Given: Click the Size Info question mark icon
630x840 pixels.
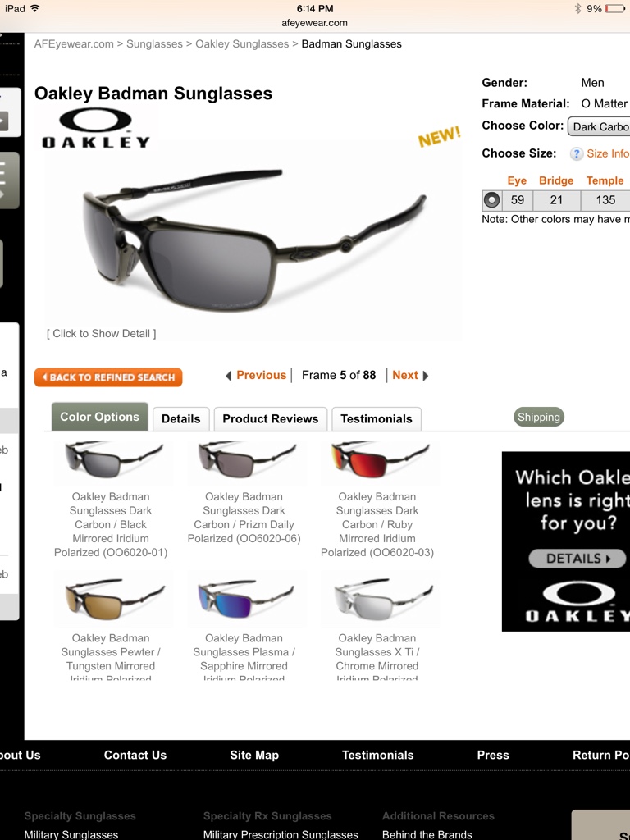Looking at the screenshot, I should click(577, 153).
